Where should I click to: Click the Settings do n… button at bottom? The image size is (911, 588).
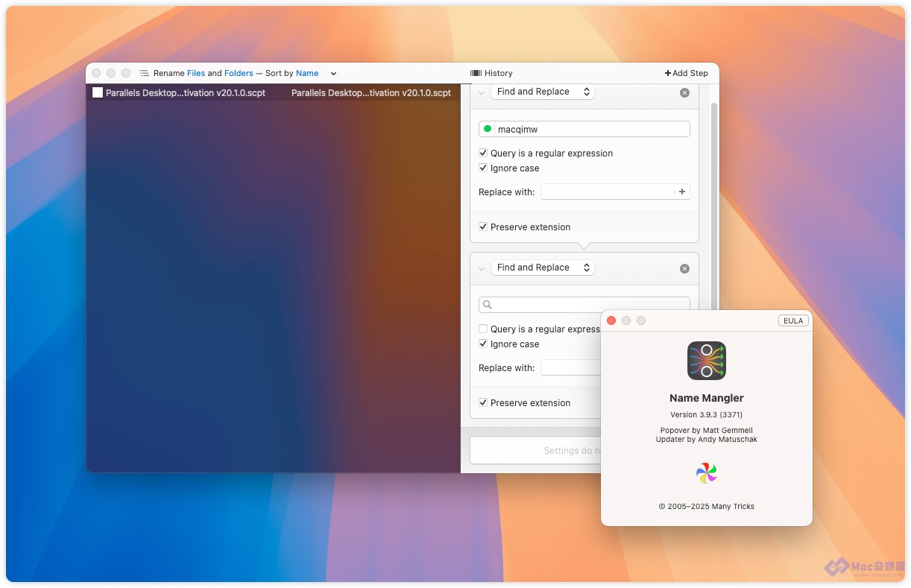(535, 450)
